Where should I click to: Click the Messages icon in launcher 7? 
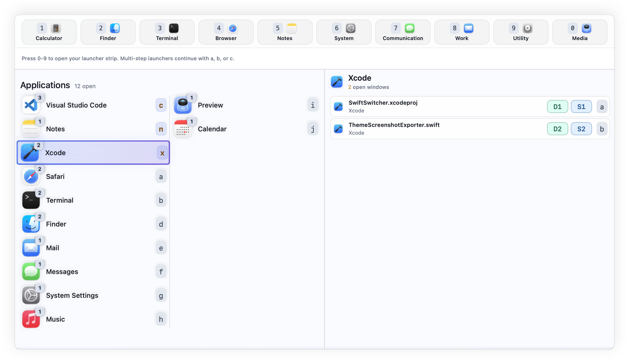coord(410,28)
